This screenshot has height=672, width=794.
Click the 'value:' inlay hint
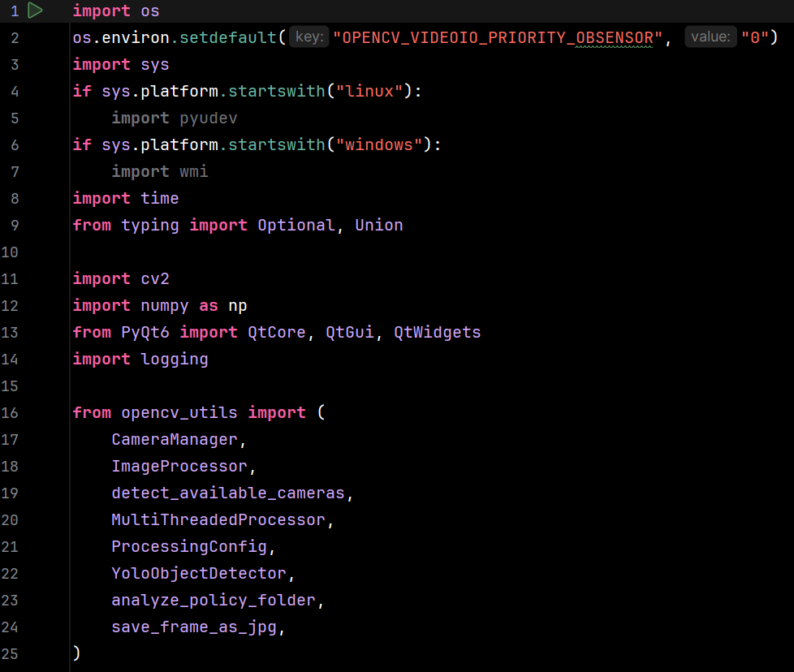[710, 37]
